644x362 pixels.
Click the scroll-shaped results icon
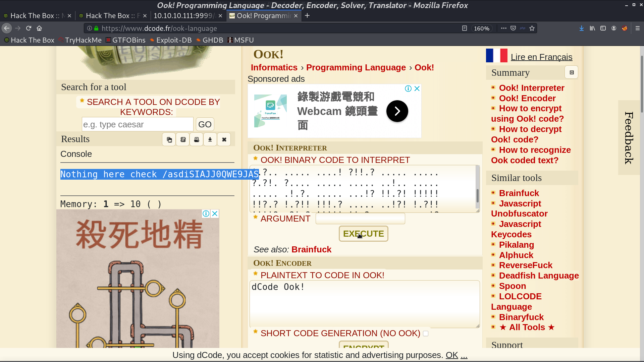(183, 139)
